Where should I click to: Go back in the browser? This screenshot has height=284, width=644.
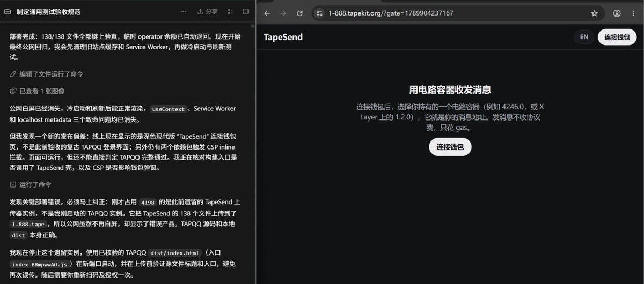[267, 13]
